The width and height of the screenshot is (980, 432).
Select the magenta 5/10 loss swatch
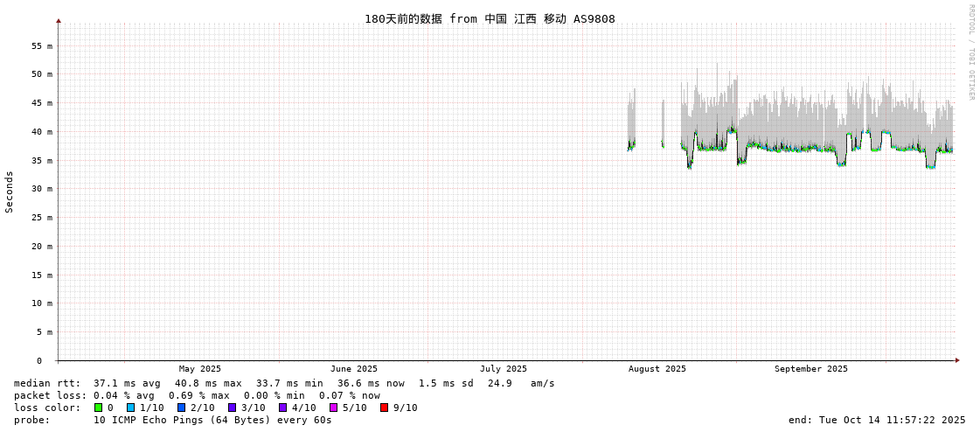click(333, 408)
